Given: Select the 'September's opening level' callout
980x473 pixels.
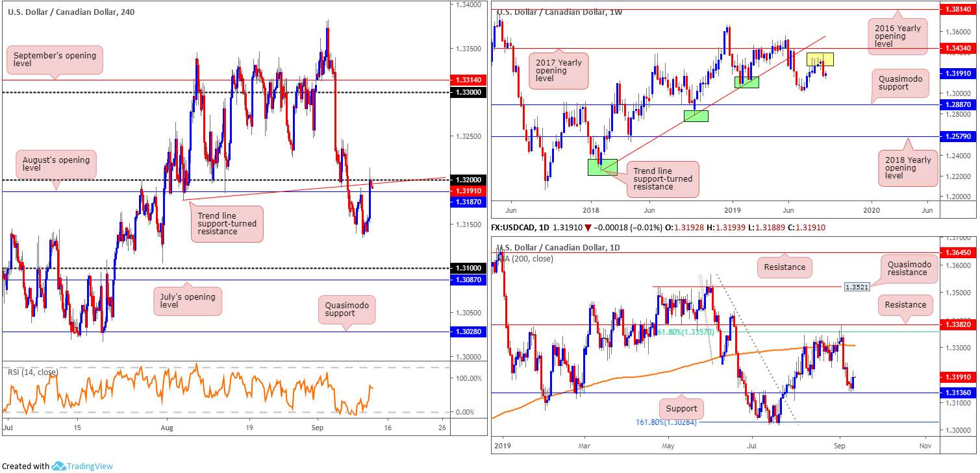Looking at the screenshot, I should [x=55, y=60].
